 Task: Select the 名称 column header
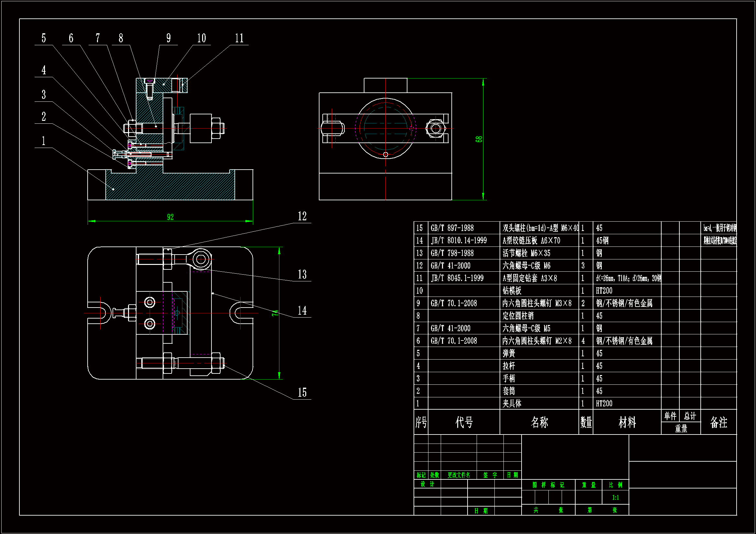539,422
